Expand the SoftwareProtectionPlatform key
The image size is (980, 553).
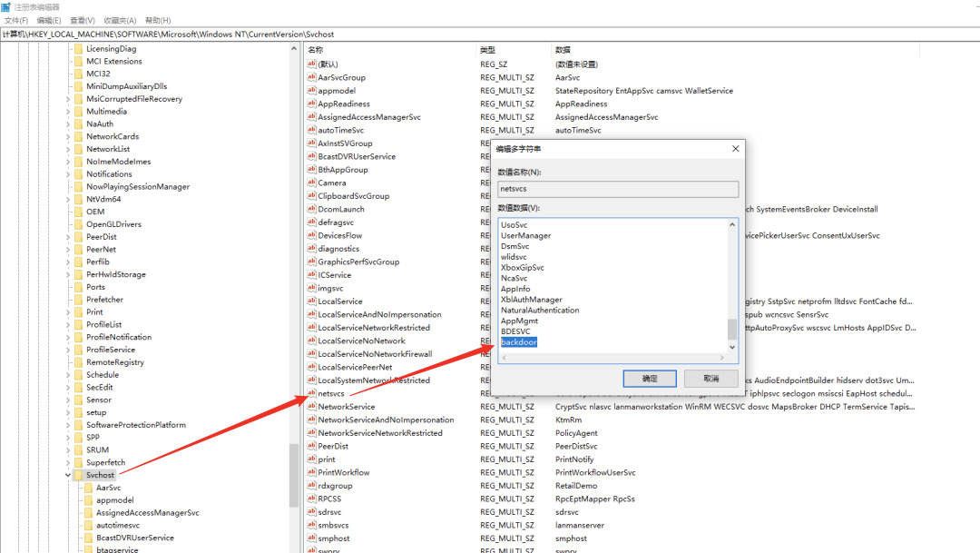(x=67, y=425)
